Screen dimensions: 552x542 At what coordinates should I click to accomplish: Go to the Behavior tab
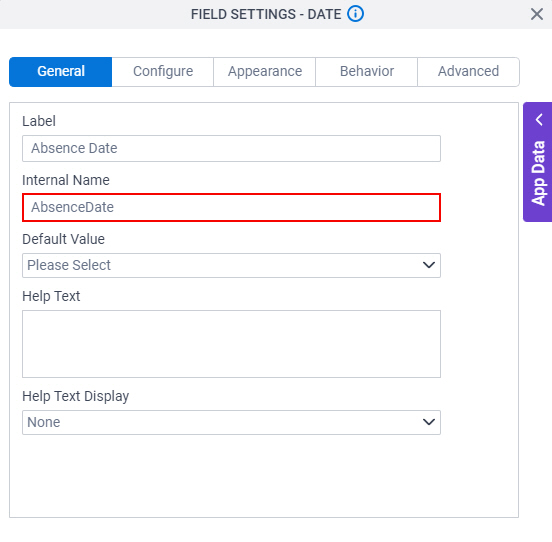[x=366, y=72]
